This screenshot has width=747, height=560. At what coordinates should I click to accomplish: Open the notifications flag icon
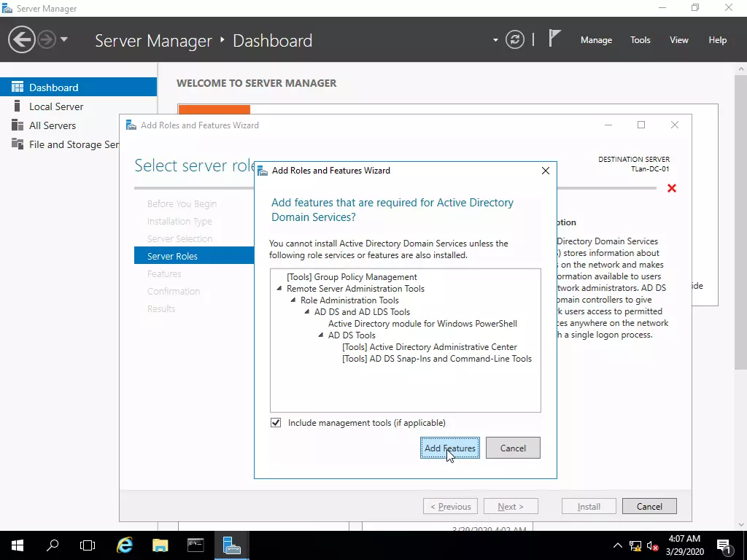[554, 39]
